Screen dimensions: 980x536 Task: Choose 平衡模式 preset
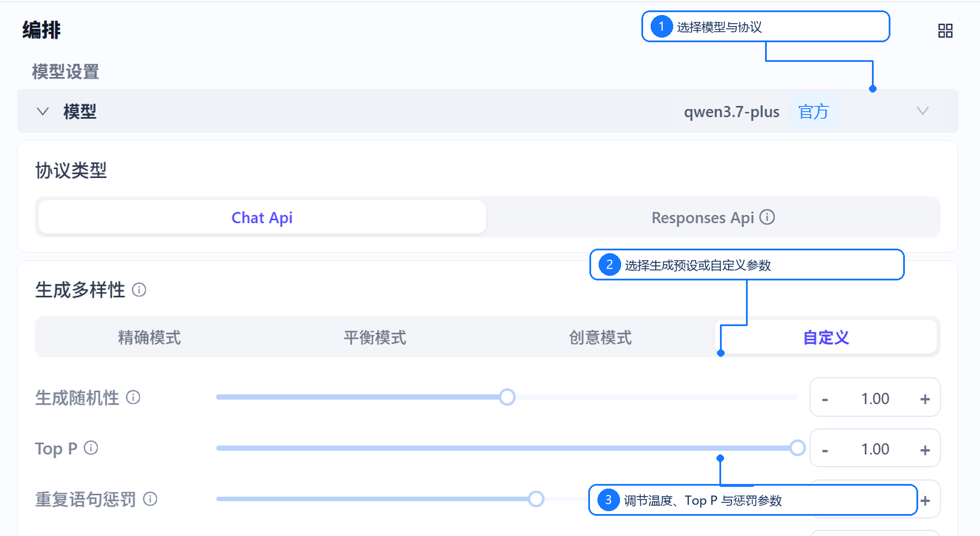coord(374,337)
